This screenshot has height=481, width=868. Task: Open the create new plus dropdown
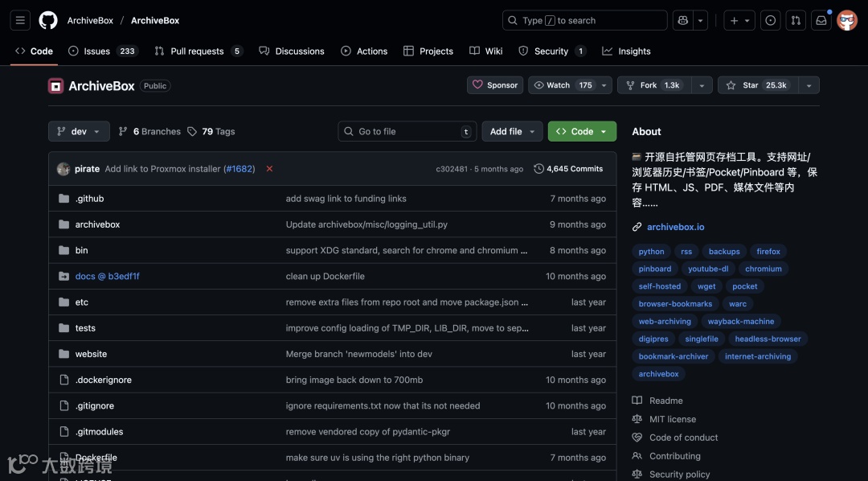tap(739, 20)
